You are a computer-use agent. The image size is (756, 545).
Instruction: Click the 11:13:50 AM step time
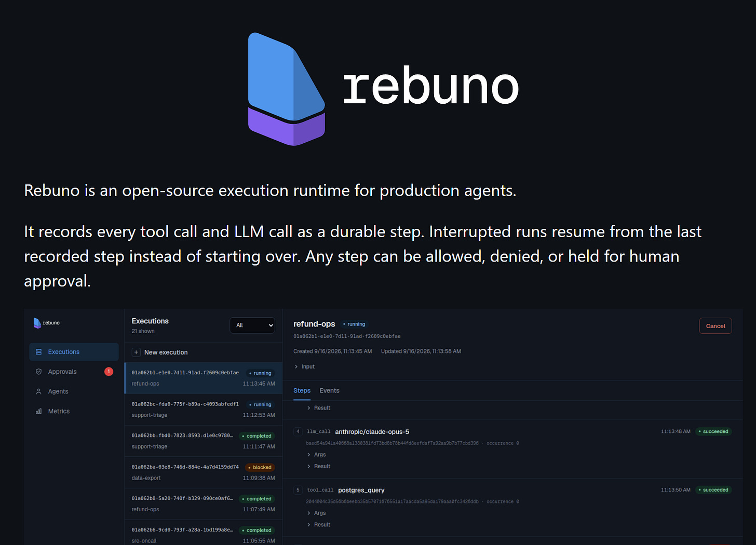coord(676,490)
